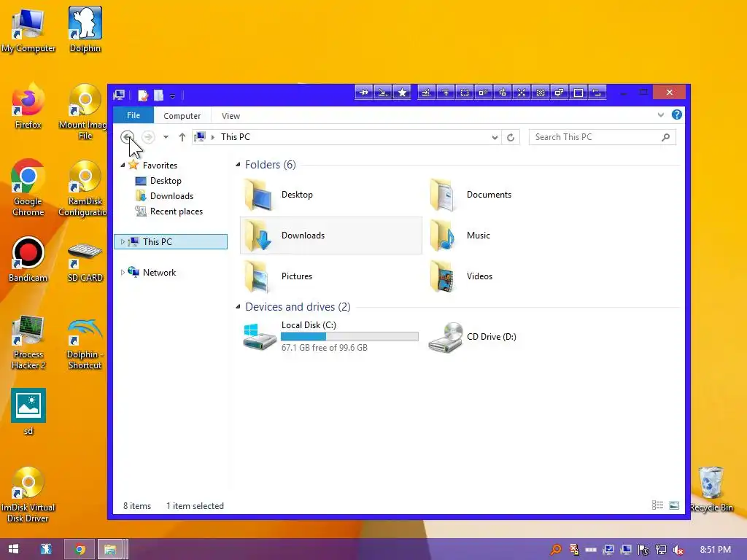This screenshot has width=747, height=560.
Task: Switch to the View ribbon tab
Action: tap(231, 116)
